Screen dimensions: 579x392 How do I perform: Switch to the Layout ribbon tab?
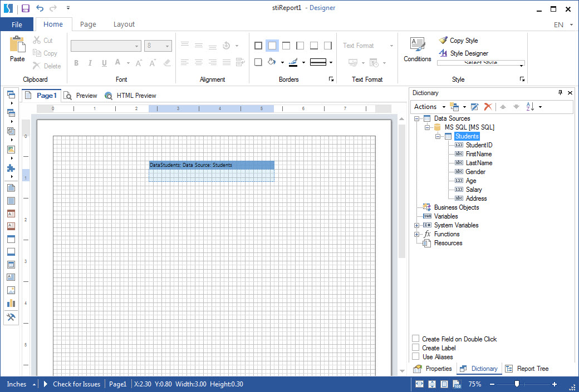124,24
